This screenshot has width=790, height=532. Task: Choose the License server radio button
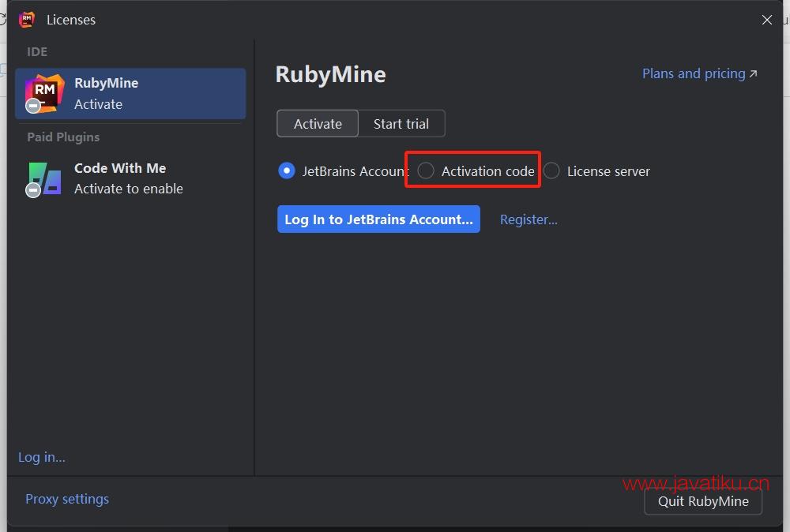pos(551,170)
